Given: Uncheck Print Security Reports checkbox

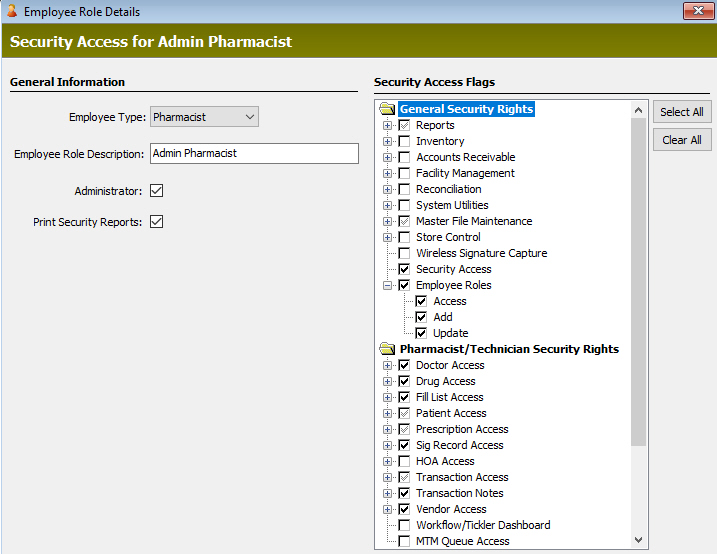Looking at the screenshot, I should [156, 222].
